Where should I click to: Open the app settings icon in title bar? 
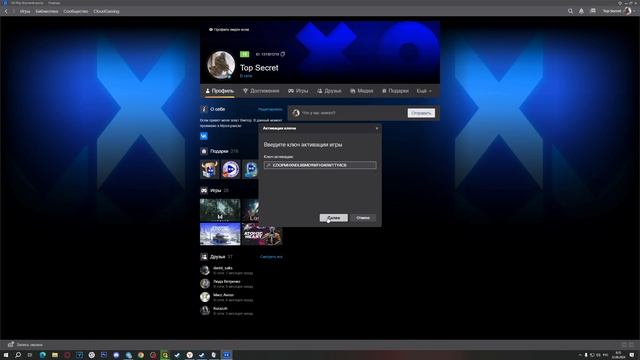pyautogui.click(x=620, y=3)
